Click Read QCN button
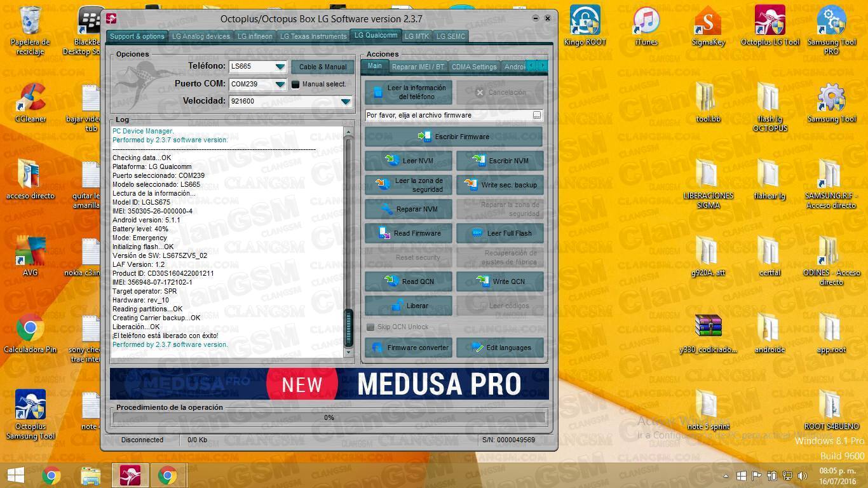Screen dimensions: 868x488 click(409, 281)
